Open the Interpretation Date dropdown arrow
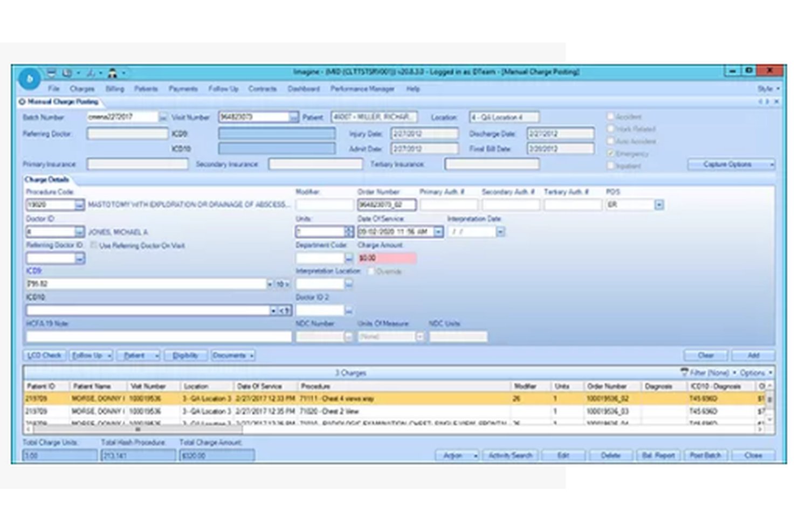This screenshot has height=532, width=798. coord(500,232)
